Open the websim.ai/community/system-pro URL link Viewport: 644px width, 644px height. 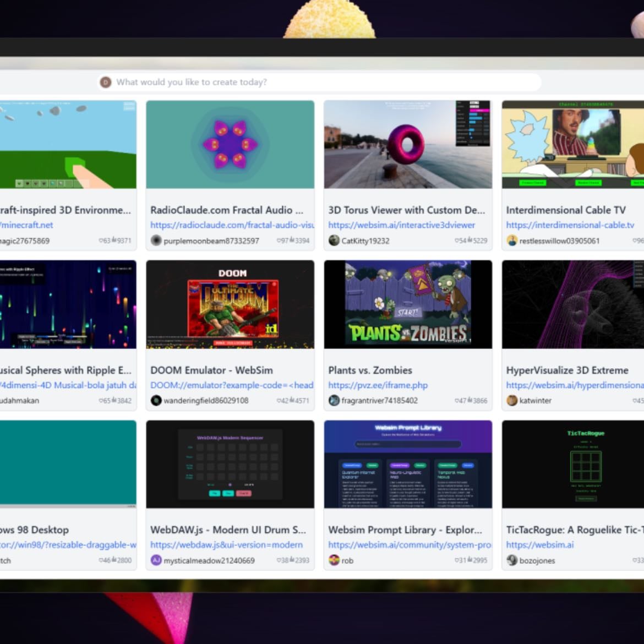[x=410, y=545]
